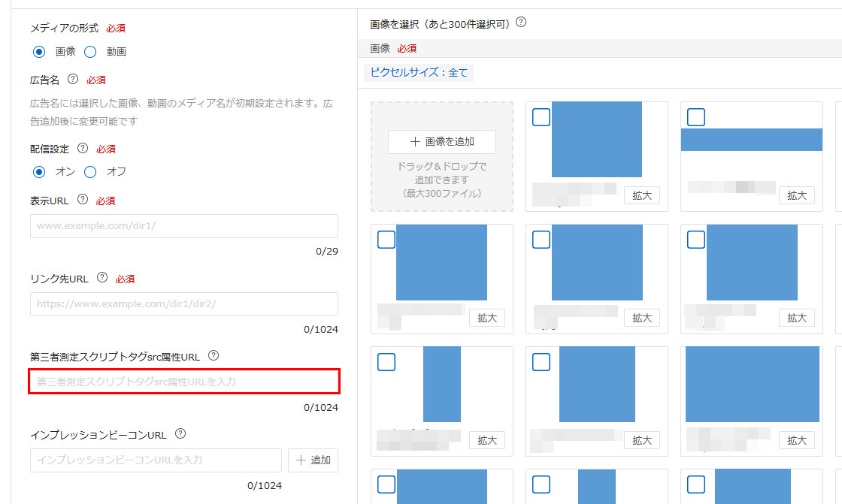Click the メディアの形式 label
842x504 pixels.
click(x=65, y=28)
